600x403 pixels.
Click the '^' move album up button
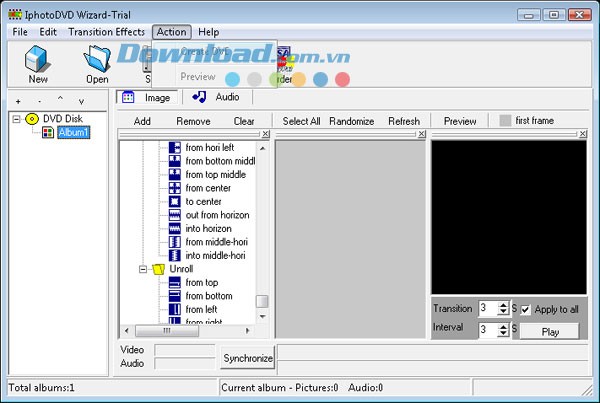click(x=60, y=99)
